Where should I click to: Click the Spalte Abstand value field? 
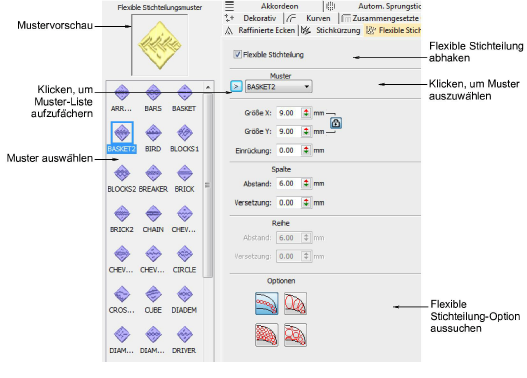click(289, 183)
